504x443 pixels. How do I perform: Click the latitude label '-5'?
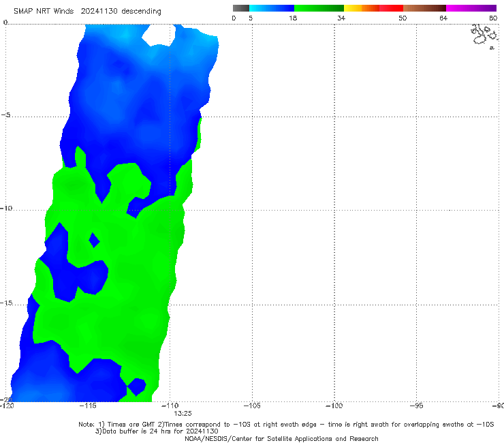point(5,115)
